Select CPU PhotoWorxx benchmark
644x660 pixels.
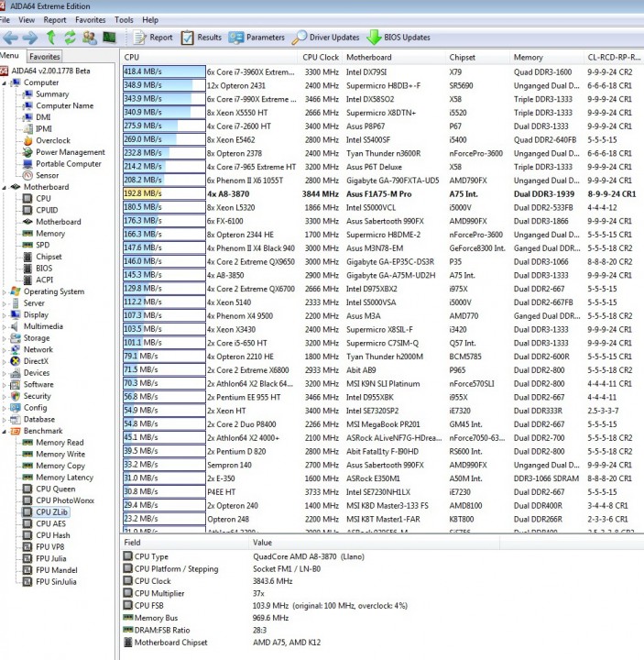(x=65, y=500)
